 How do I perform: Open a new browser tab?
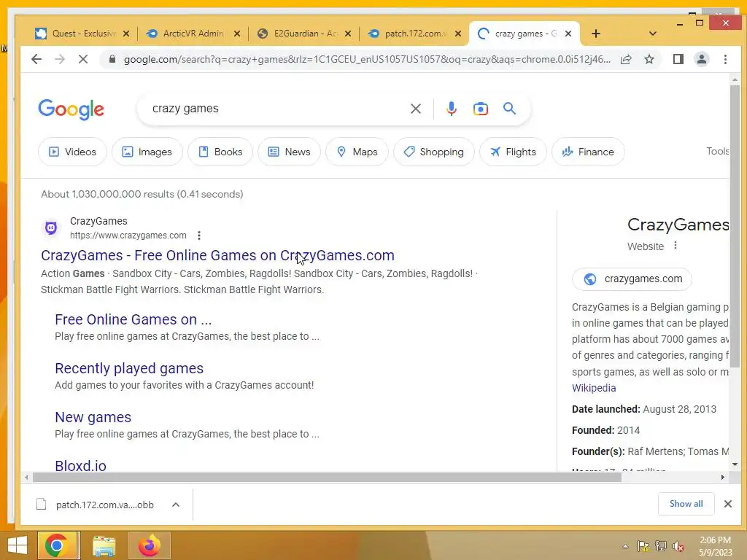[595, 34]
